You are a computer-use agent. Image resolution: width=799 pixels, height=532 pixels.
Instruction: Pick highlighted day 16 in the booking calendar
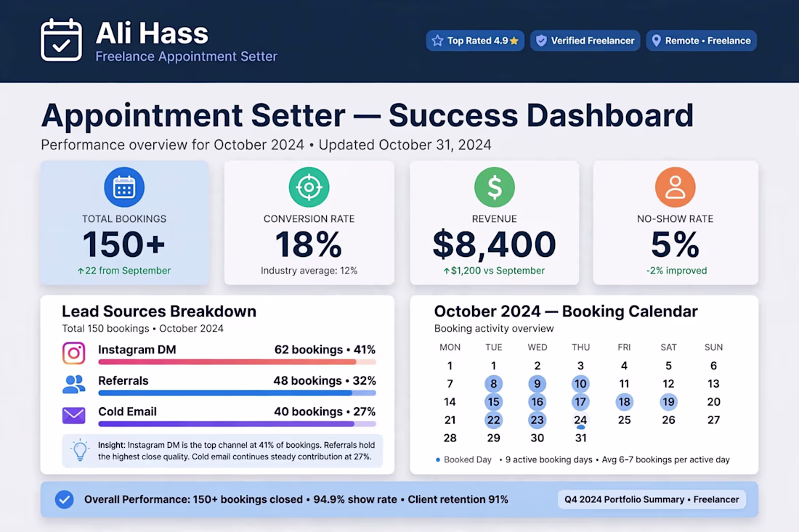pyautogui.click(x=537, y=401)
